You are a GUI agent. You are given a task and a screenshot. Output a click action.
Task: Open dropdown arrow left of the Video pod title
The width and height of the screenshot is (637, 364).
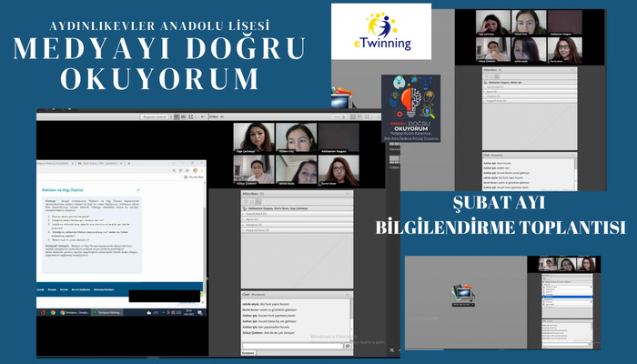pyautogui.click(x=203, y=117)
